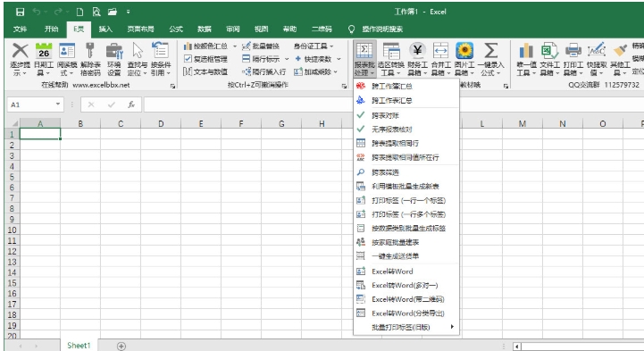Click the 逐步提示 X icon
The height and width of the screenshot is (351, 644).
(20, 51)
